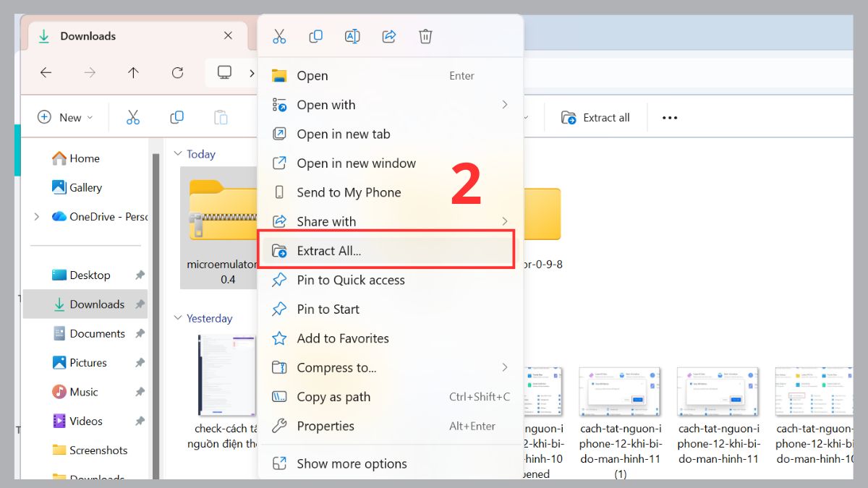This screenshot has width=868, height=488.
Task: Click the Cut icon in the context menu
Action: point(280,36)
